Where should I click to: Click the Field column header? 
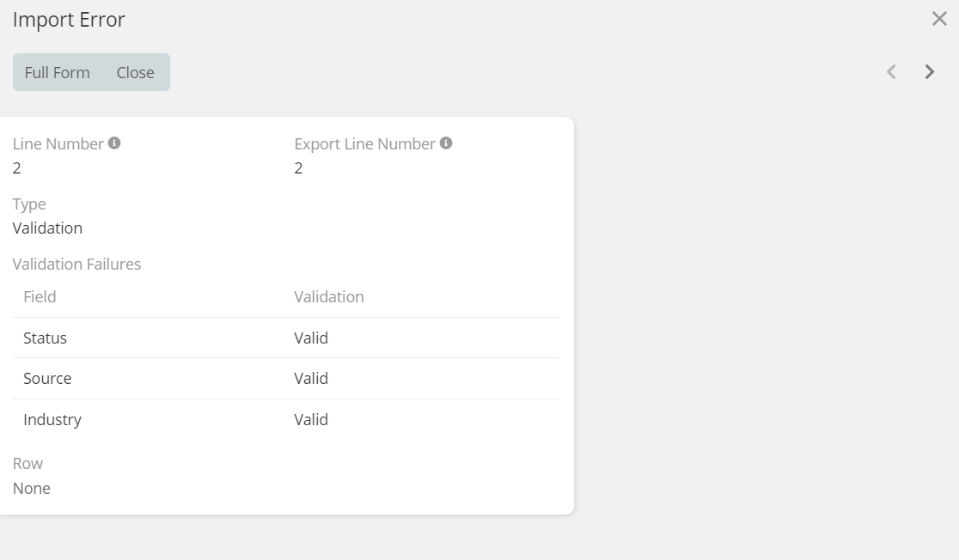[40, 297]
